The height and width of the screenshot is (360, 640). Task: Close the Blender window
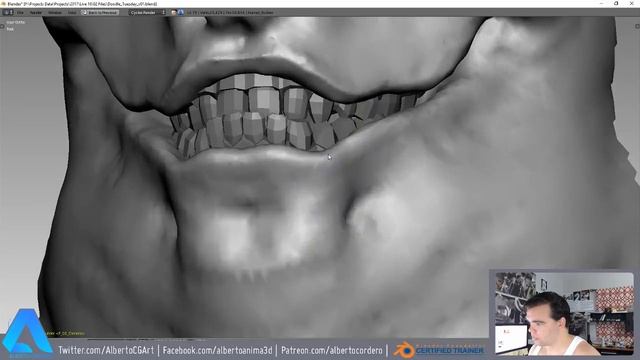coord(631,3)
